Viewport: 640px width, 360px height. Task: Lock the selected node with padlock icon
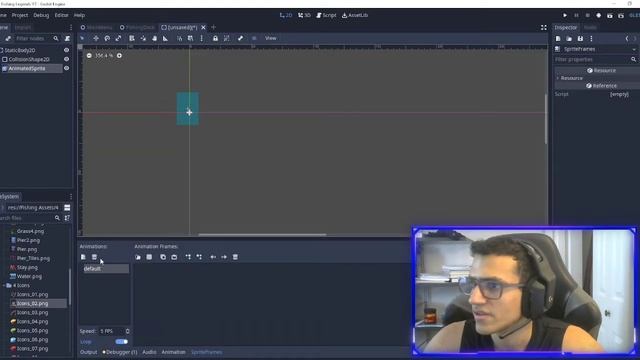click(x=215, y=38)
